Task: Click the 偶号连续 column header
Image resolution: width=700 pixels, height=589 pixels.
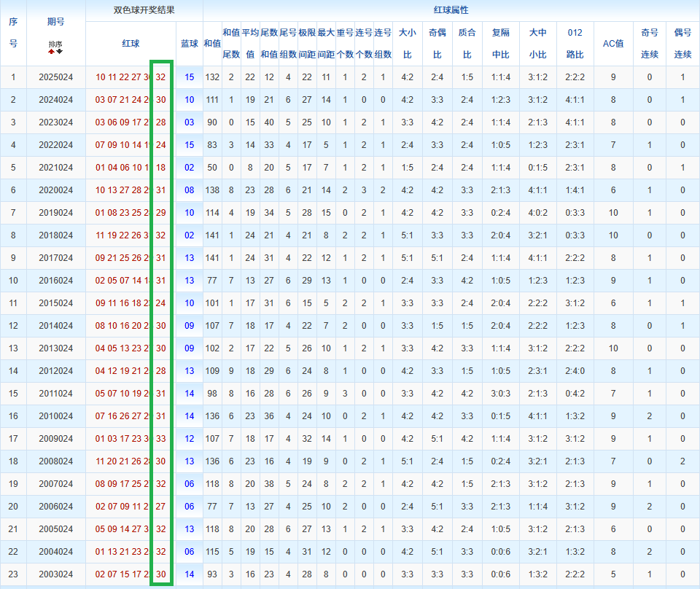Action: [682, 44]
